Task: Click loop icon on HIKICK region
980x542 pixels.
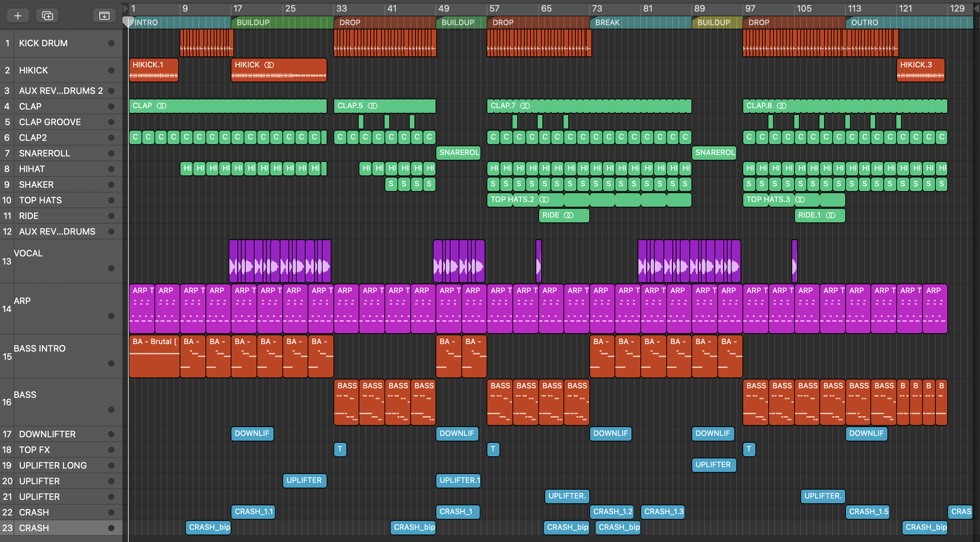Action: point(269,65)
